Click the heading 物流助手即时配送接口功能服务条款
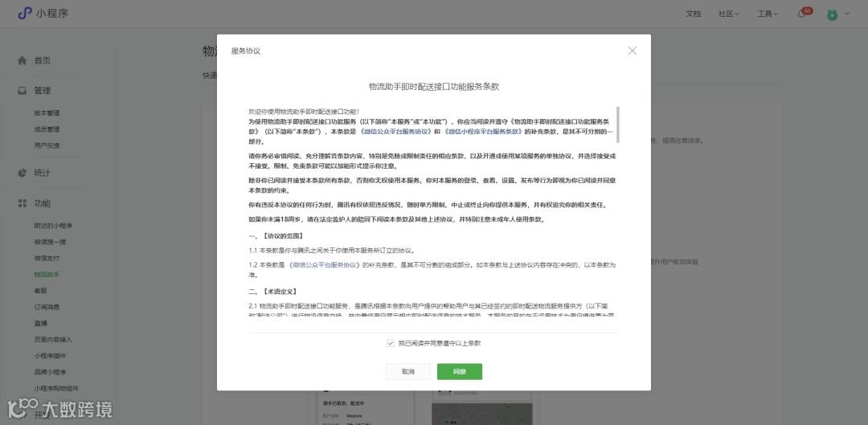This screenshot has height=425, width=868. click(x=434, y=86)
